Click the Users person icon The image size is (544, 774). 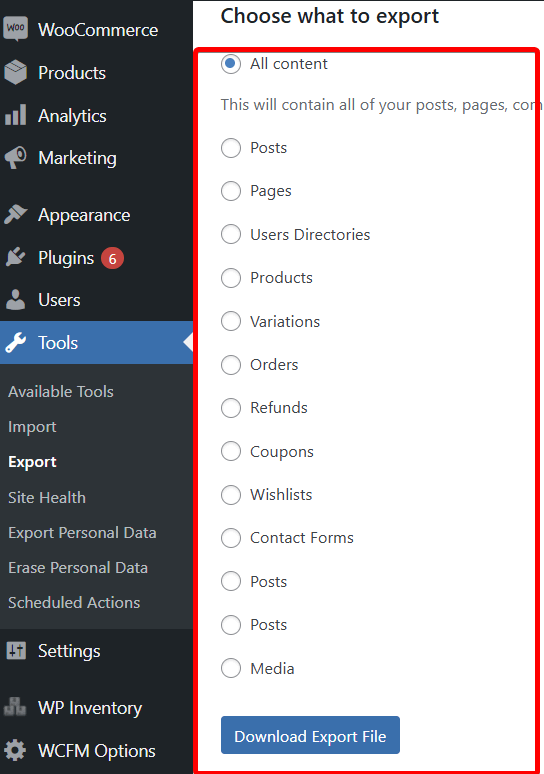(x=15, y=300)
